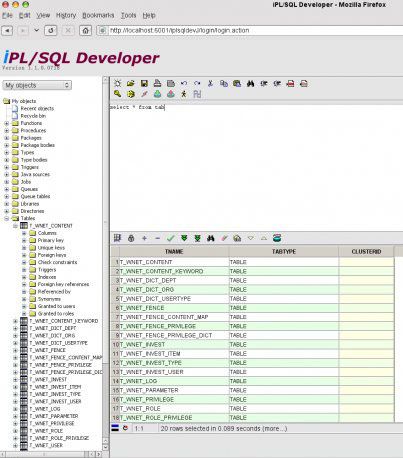Screen dimensions: 403x458
Task: Click the CLUSTERID column header
Action: 366,252
